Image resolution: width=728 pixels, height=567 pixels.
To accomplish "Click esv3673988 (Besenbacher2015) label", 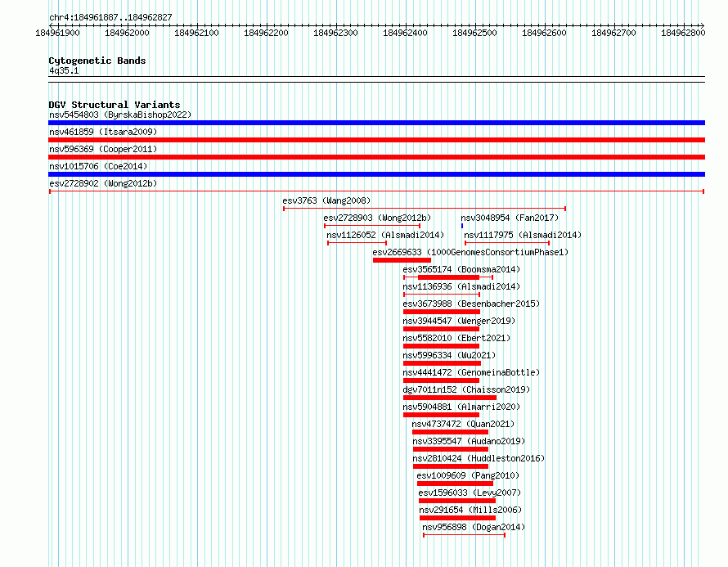I will [471, 304].
